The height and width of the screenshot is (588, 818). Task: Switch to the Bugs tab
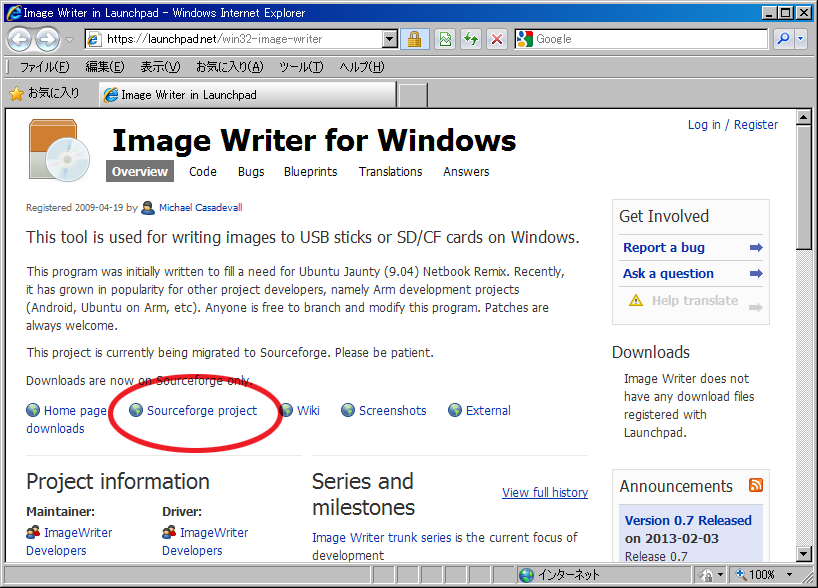[x=251, y=172]
